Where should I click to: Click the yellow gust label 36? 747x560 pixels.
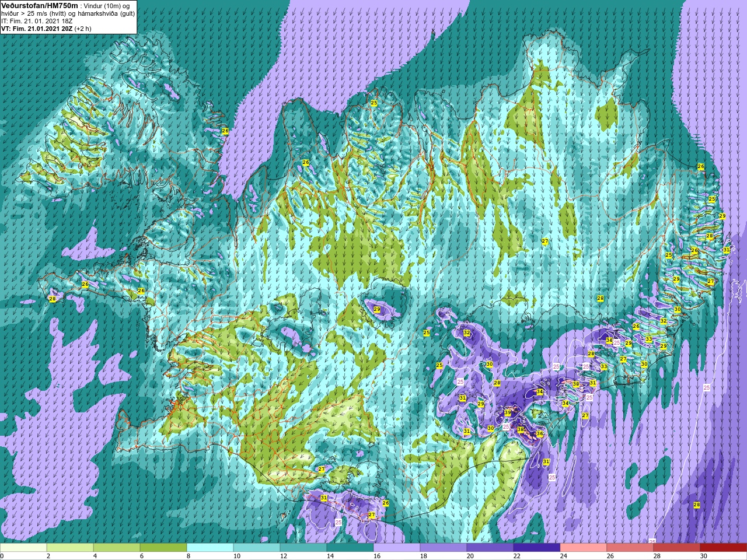pyautogui.click(x=540, y=434)
